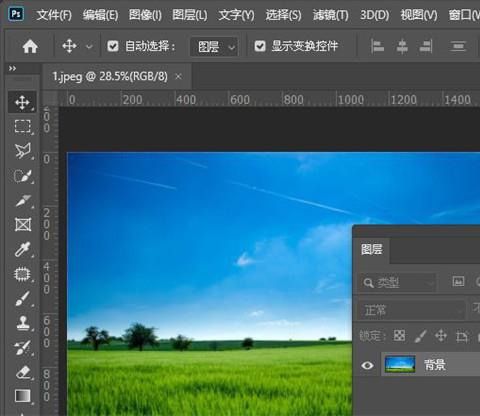
Task: Choose the Polygonal Lasso tool
Action: (22, 151)
